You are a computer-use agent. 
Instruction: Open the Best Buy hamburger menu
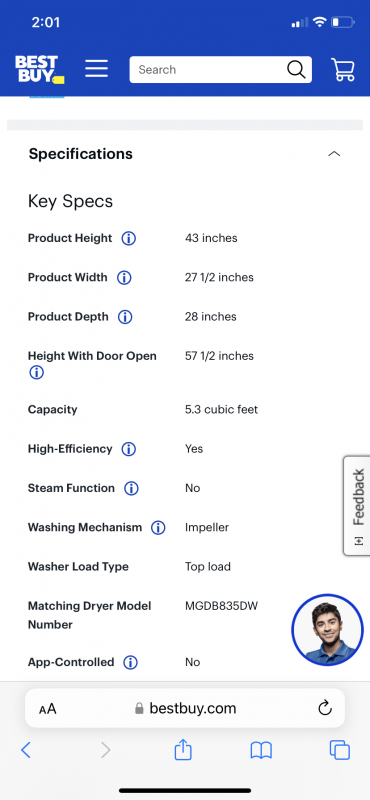[x=96, y=69]
